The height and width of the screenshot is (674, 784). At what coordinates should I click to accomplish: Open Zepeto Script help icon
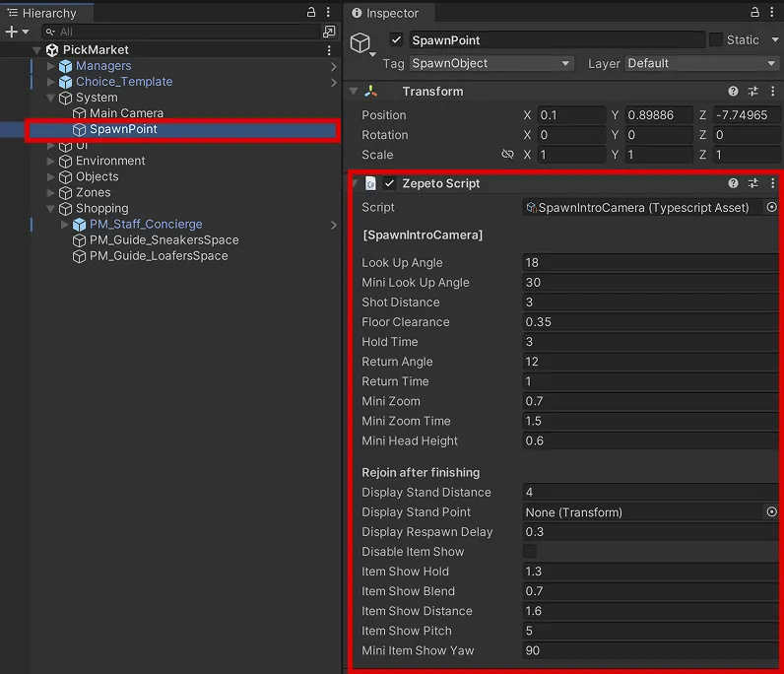733,183
